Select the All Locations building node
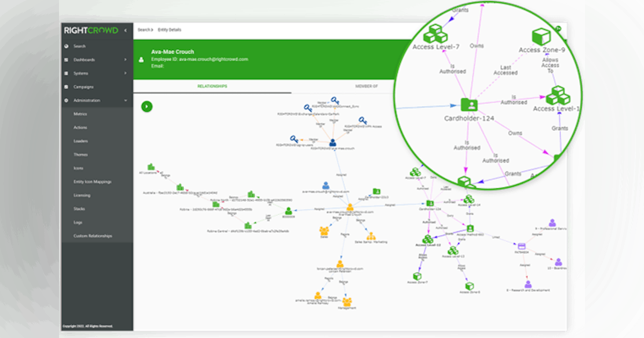Screen dimensions: 644x338 point(151,167)
